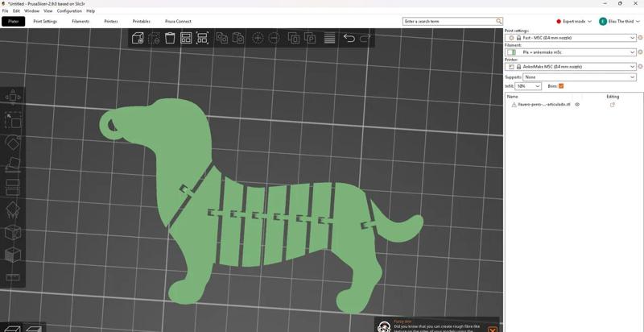Switch to the Filaments tab
Viewport: 644px width, 332px height.
point(80,22)
